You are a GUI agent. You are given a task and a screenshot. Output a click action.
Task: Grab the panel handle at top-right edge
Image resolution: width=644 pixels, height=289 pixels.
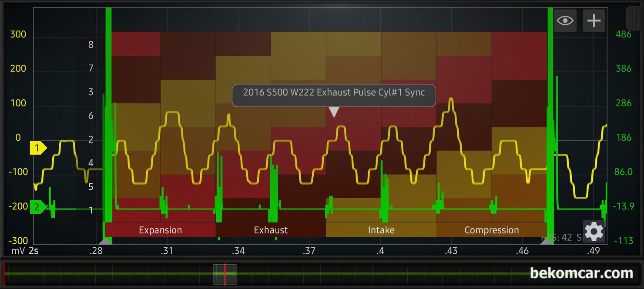[634, 17]
